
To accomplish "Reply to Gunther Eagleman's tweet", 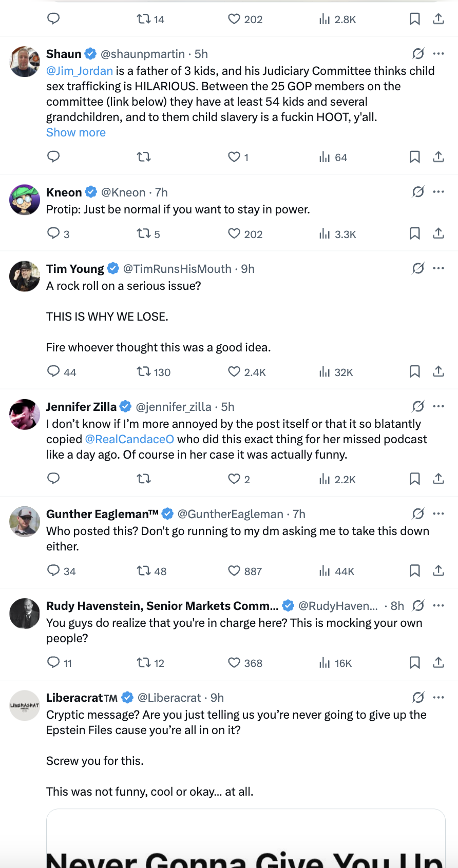I will tap(53, 570).
